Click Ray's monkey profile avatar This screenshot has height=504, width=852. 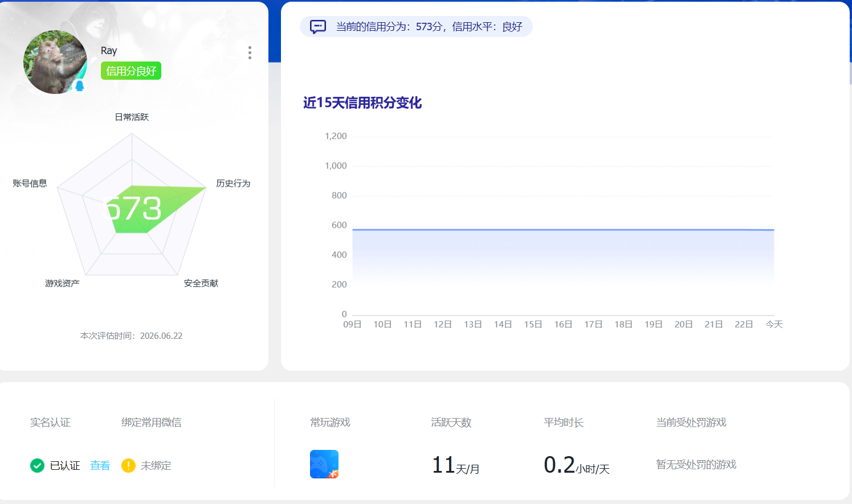tap(55, 62)
